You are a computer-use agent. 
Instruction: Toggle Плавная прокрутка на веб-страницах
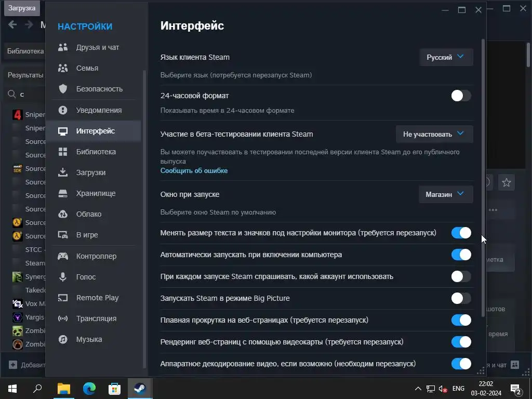coord(461,320)
